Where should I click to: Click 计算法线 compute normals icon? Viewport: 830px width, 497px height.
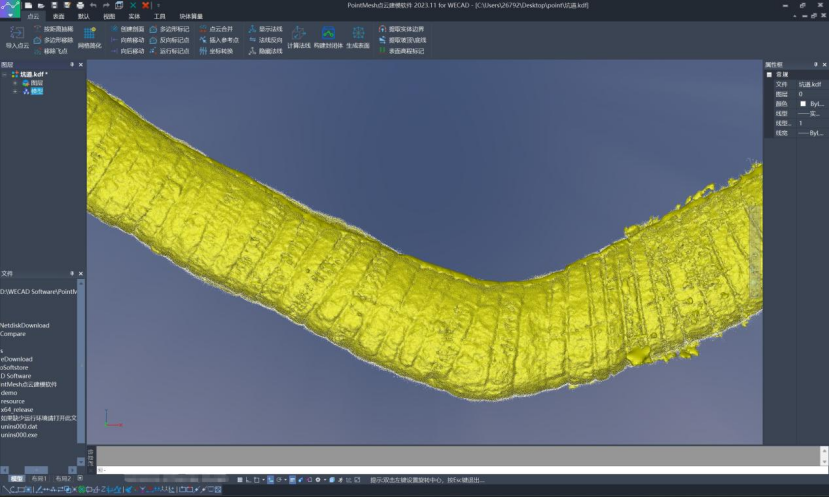click(299, 38)
